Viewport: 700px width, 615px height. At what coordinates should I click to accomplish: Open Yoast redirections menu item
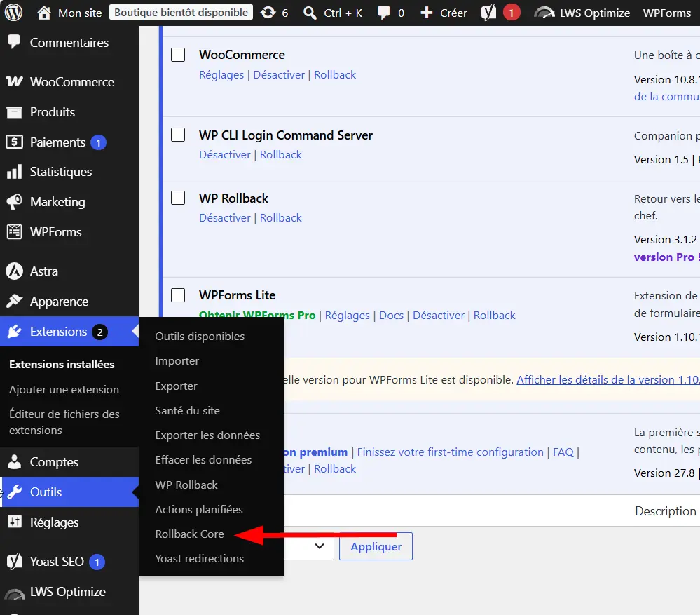(x=199, y=558)
